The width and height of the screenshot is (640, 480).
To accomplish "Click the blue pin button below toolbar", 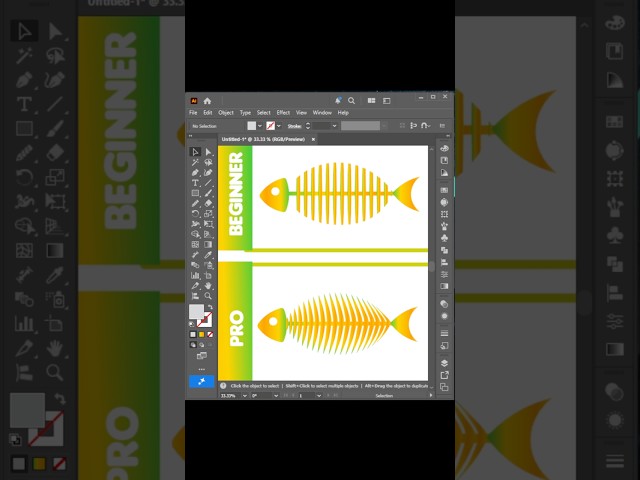I will (202, 381).
